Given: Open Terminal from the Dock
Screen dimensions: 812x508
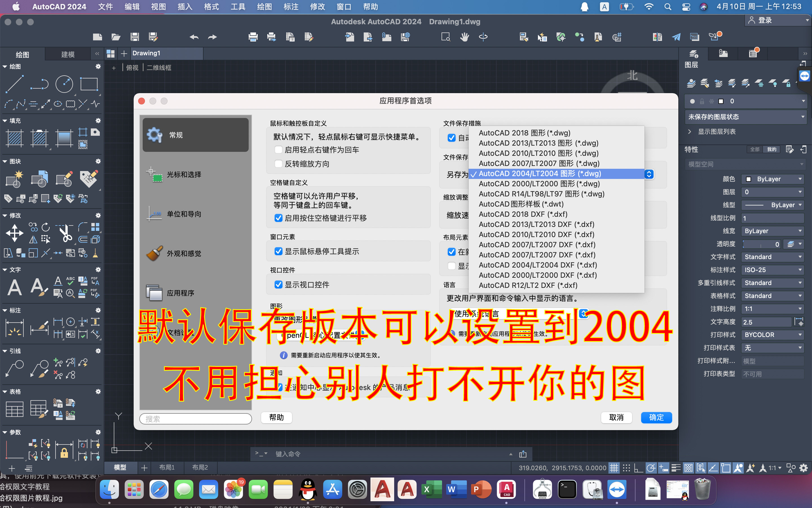Looking at the screenshot, I should [x=567, y=490].
